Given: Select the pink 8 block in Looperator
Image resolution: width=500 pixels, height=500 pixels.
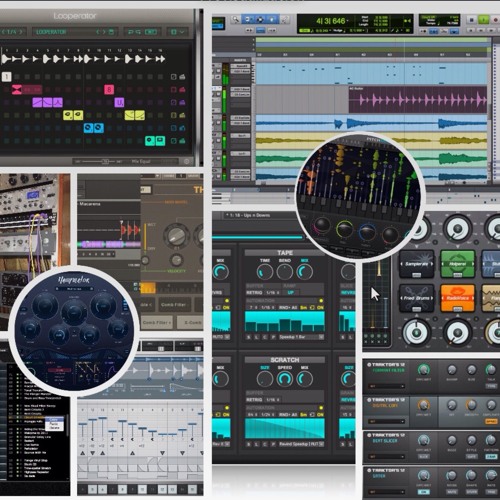Looking at the screenshot, I should (109, 90).
